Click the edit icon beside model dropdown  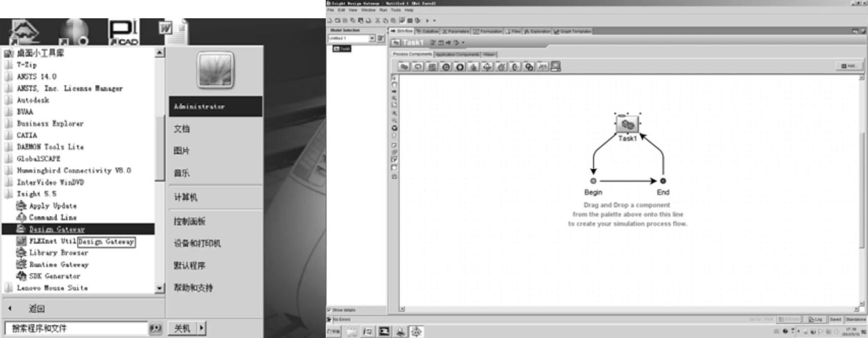(381, 39)
